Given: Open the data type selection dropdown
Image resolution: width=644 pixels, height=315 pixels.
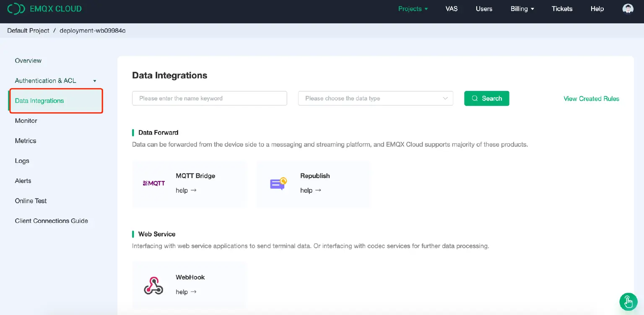Looking at the screenshot, I should click(x=375, y=98).
